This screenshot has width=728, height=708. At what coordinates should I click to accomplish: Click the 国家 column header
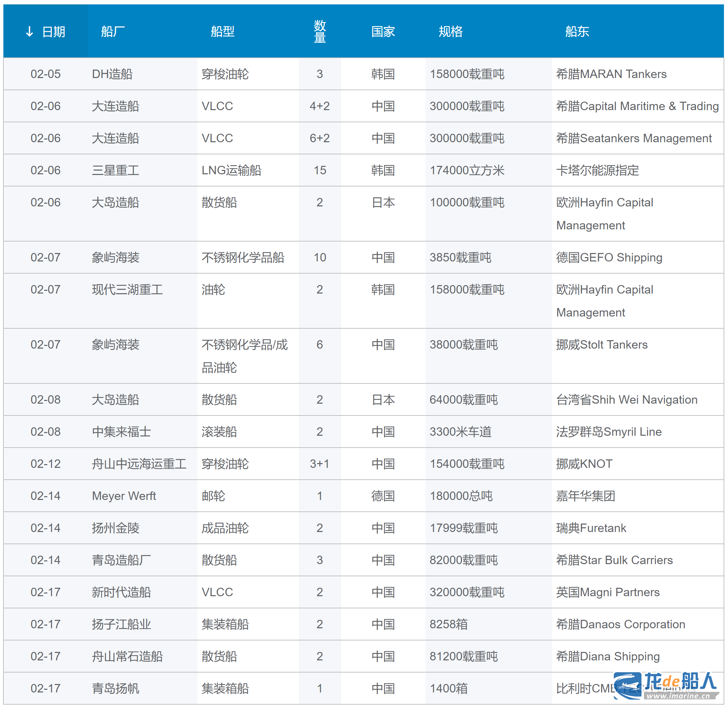tap(383, 32)
